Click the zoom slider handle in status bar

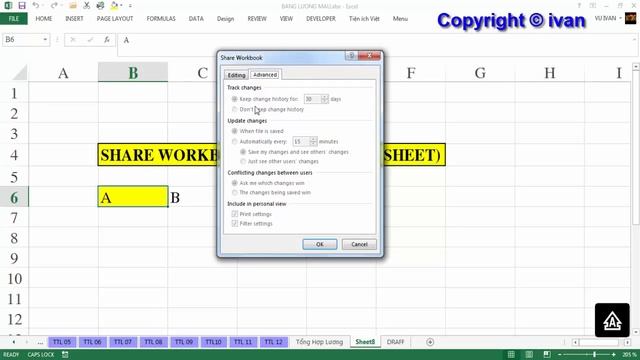(594, 354)
